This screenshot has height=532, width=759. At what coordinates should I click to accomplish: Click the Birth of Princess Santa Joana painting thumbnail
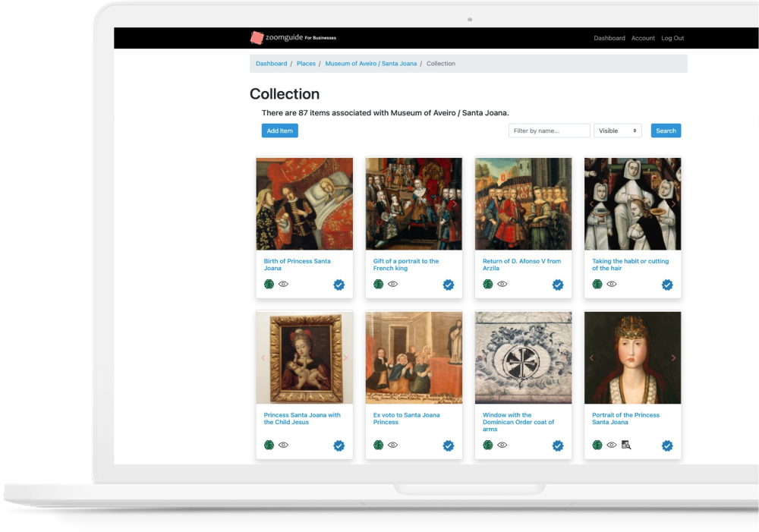(304, 204)
